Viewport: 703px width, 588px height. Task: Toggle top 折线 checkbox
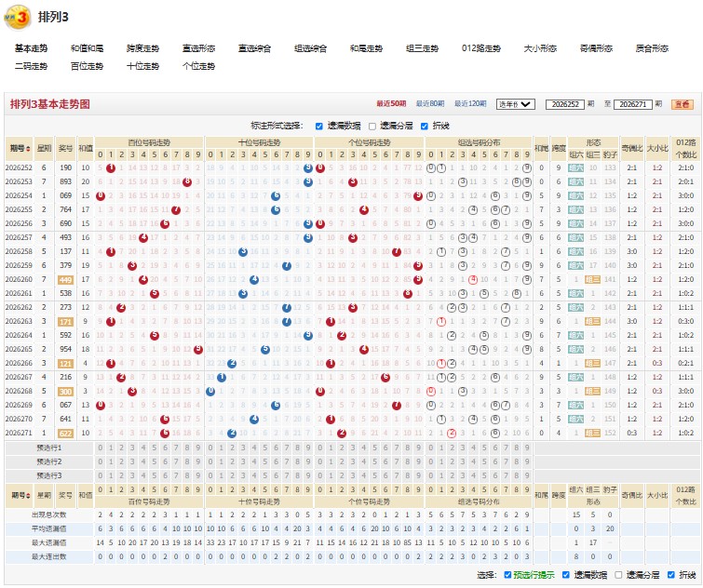pyautogui.click(x=425, y=127)
